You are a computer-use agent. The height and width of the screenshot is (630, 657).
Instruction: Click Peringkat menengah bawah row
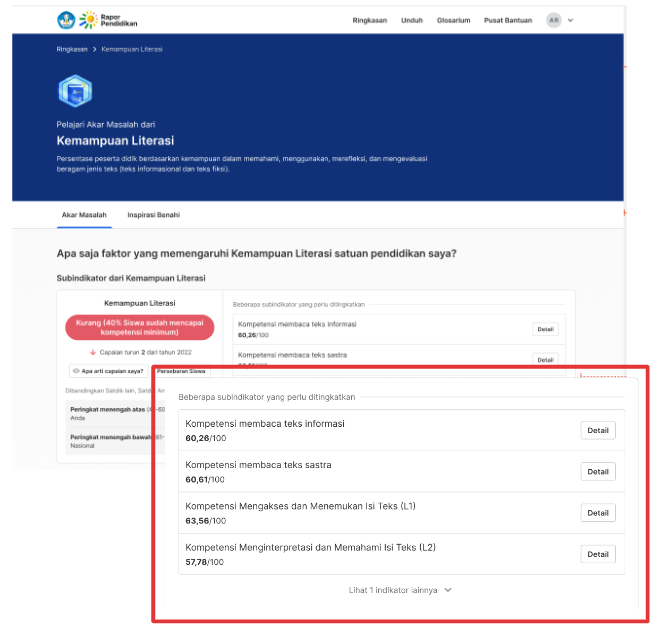[115, 441]
